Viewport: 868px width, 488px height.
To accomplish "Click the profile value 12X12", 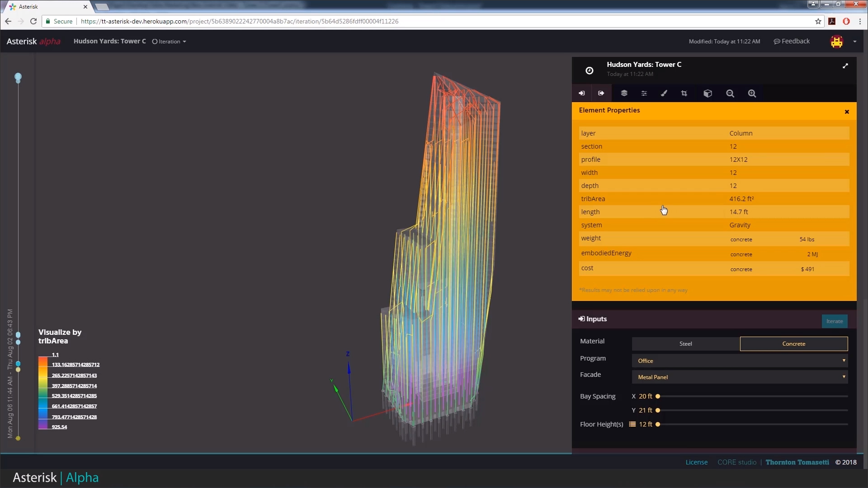I will click(738, 160).
